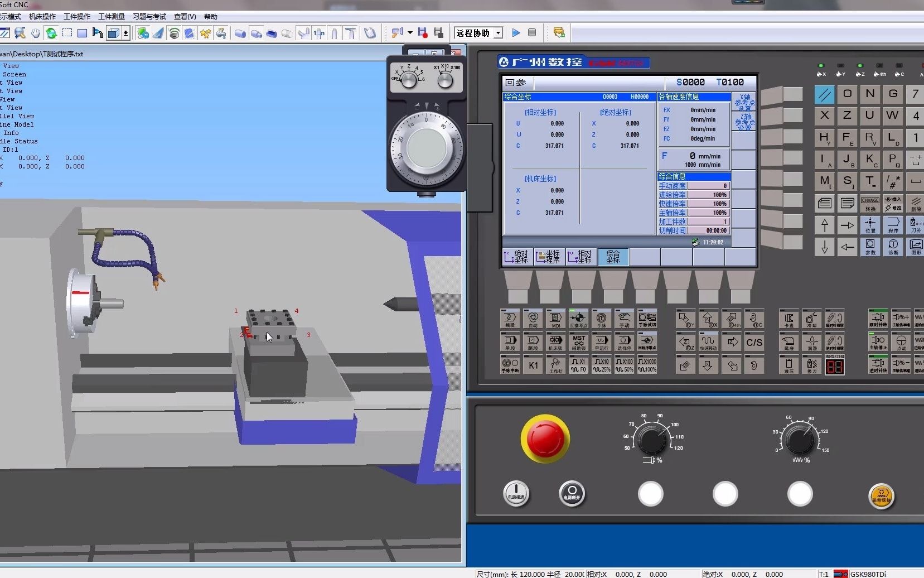The image size is (924, 578).
Task: Click the record video icon with red dot
Action: [x=423, y=33]
